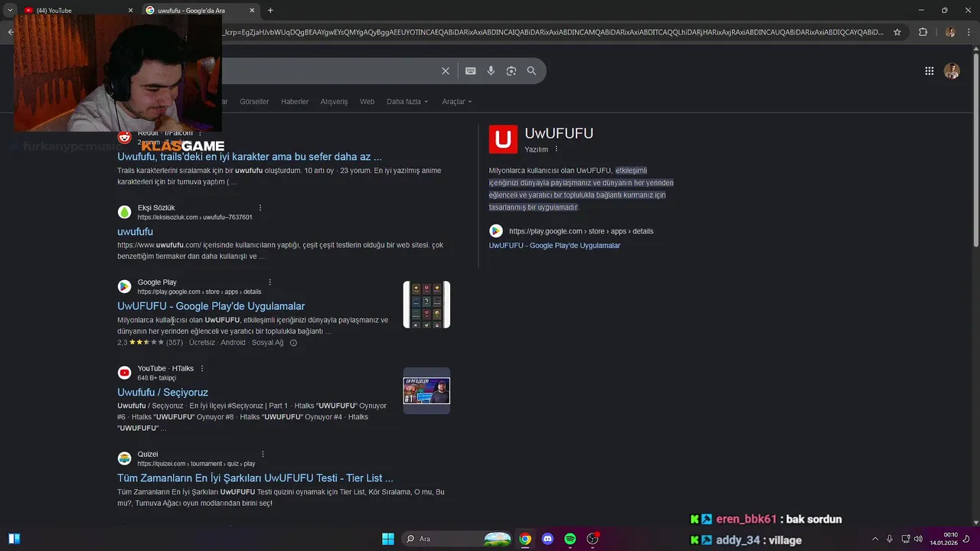Click the HTalks video thumbnail
Screen dimensions: 980x551
(x=426, y=390)
